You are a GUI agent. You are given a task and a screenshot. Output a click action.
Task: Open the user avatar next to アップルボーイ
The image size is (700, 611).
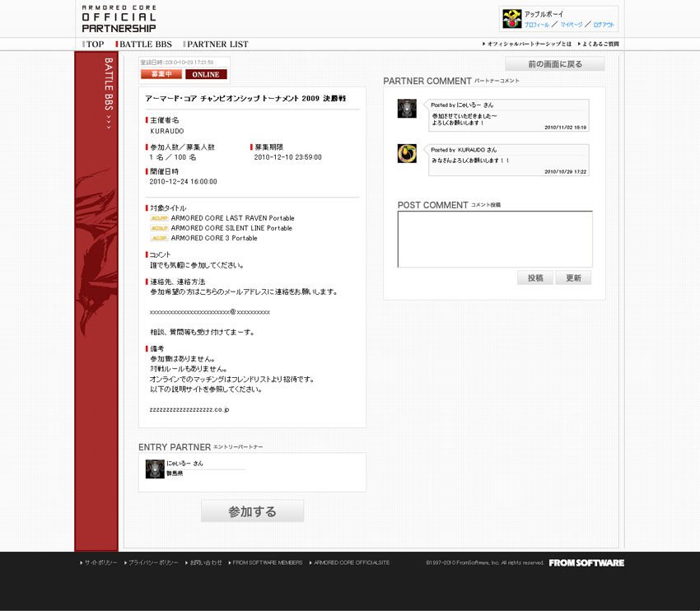pos(511,19)
